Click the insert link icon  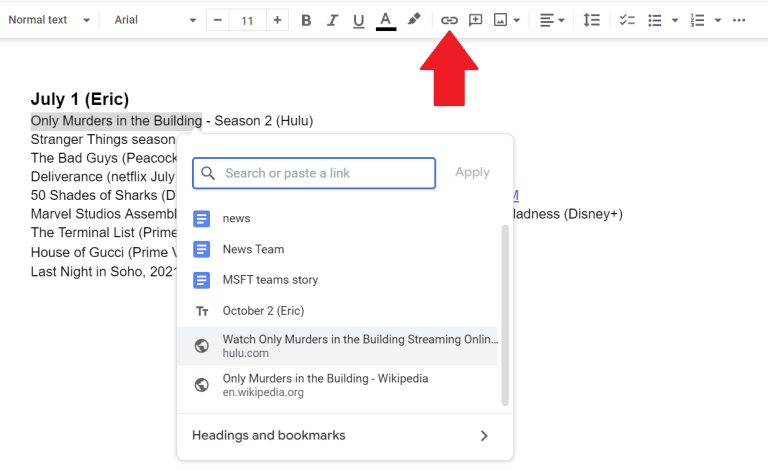(449, 20)
